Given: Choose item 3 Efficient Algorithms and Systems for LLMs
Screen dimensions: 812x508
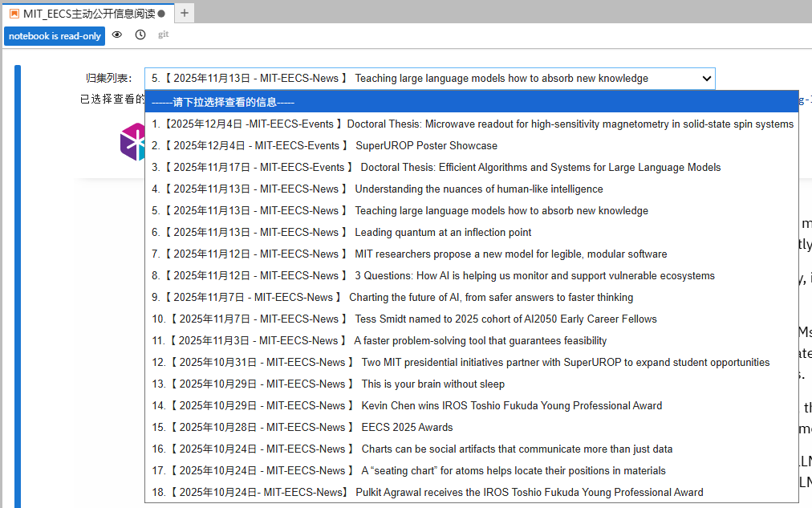Looking at the screenshot, I should [x=472, y=167].
